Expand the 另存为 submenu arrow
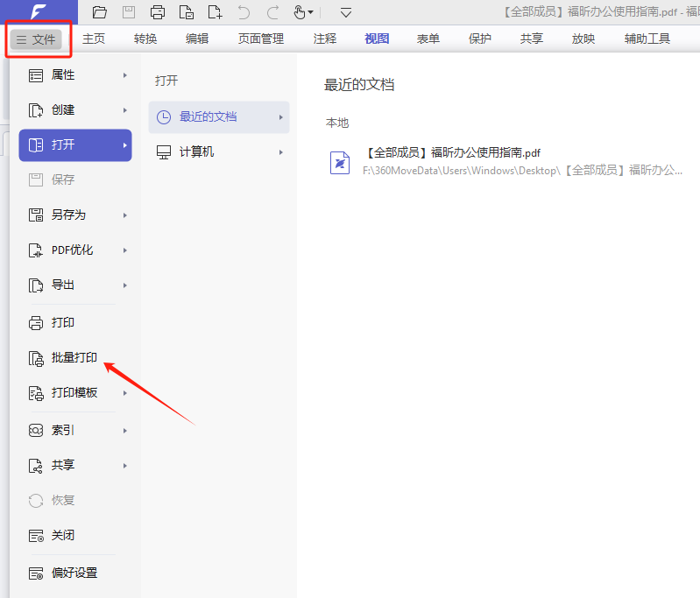The height and width of the screenshot is (598, 700). tap(125, 215)
